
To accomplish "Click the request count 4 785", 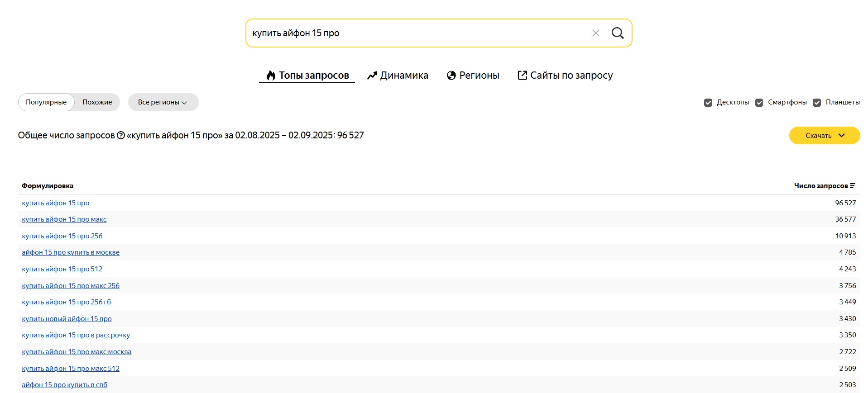I will point(847,252).
